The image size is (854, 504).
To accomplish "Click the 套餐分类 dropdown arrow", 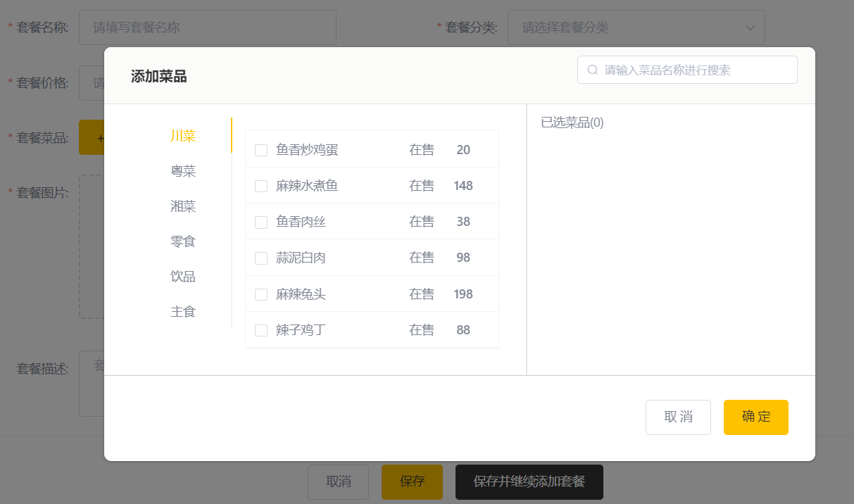I will coord(750,27).
